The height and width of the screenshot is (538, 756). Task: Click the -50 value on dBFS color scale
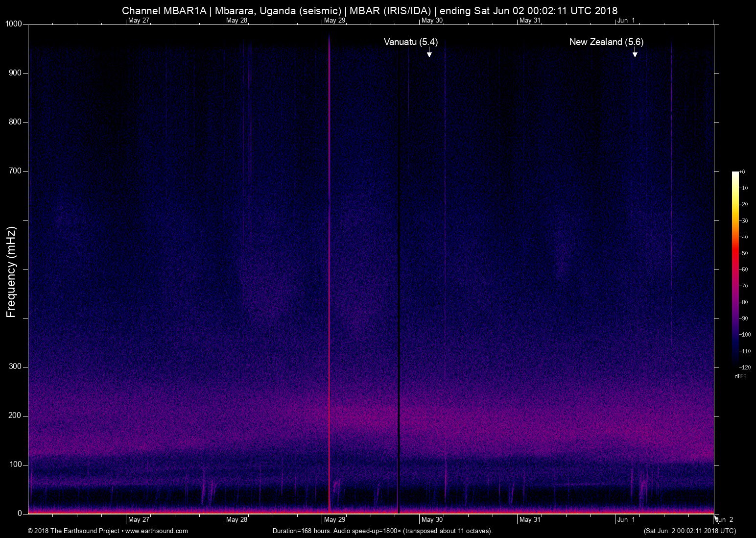(x=744, y=253)
